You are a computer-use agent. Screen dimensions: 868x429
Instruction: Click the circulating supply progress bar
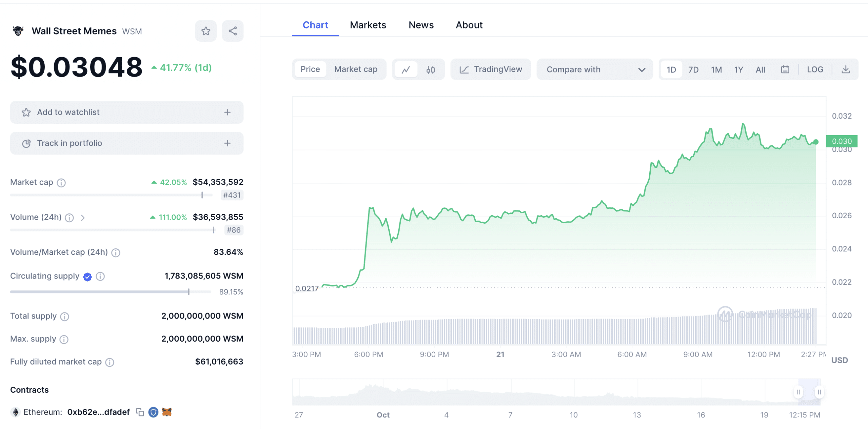[111, 292]
